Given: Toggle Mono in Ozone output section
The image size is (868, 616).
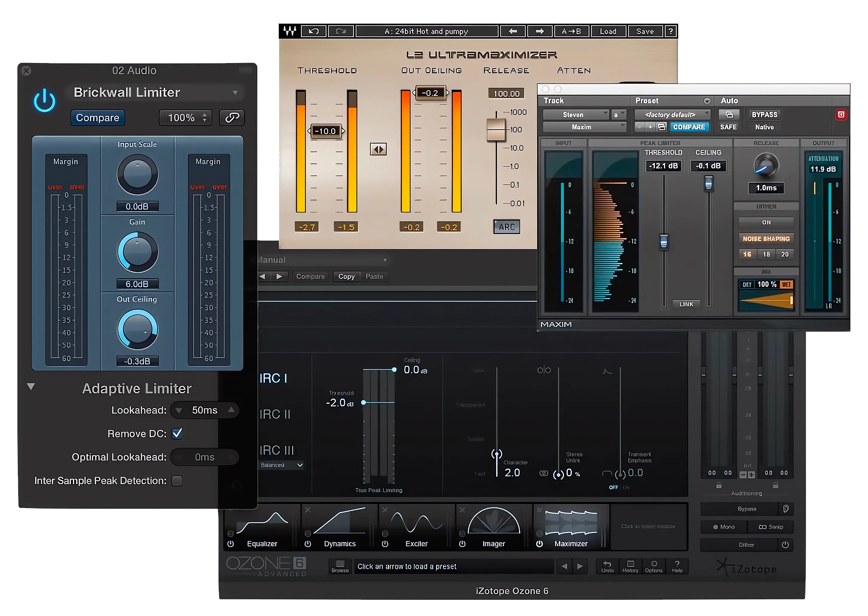Looking at the screenshot, I should 724,527.
